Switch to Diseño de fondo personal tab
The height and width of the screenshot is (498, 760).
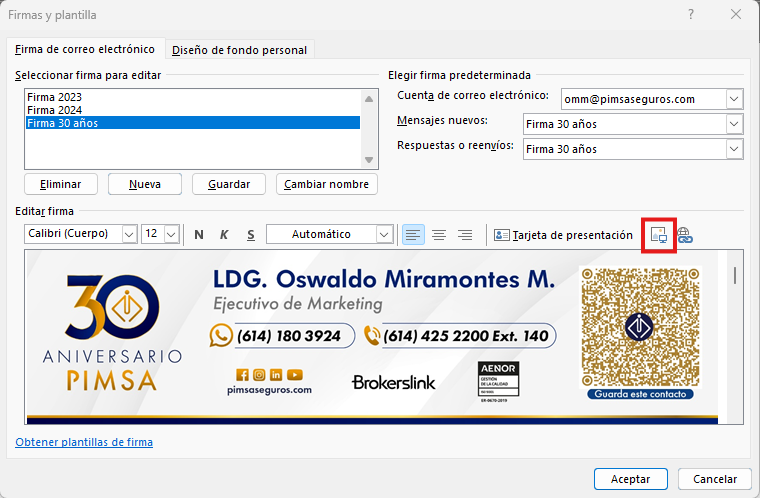pyautogui.click(x=239, y=50)
